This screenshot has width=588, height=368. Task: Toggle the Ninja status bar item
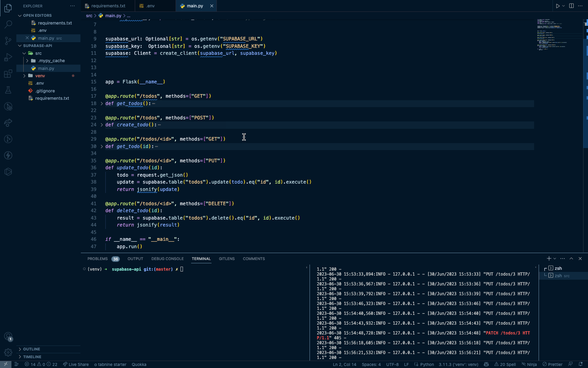point(529,364)
